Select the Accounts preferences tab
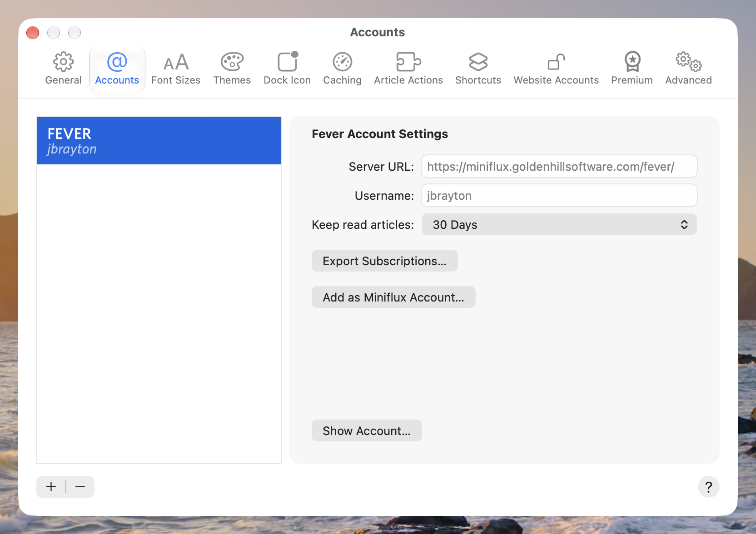The height and width of the screenshot is (534, 756). [117, 69]
